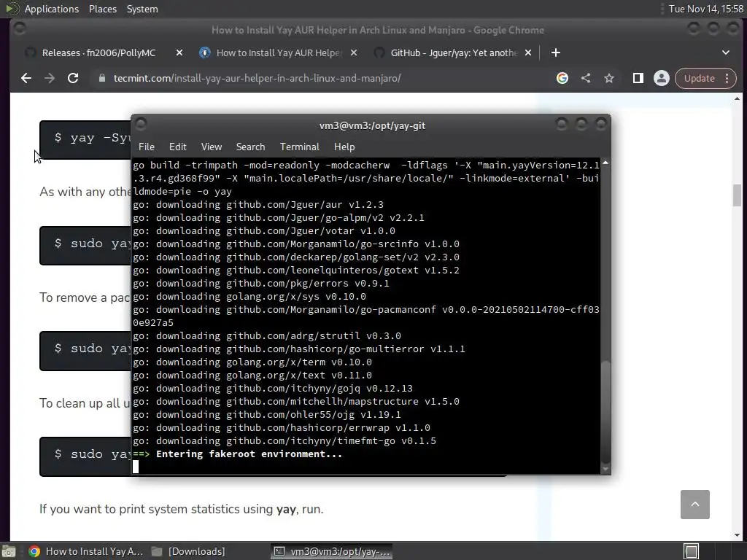Open terminal Help menu

pyautogui.click(x=344, y=147)
